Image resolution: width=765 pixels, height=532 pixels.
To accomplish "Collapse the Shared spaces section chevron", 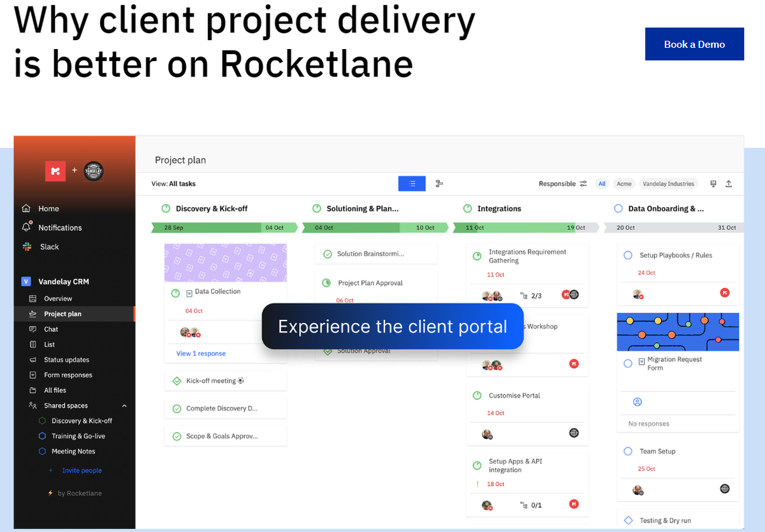I will click(x=124, y=406).
